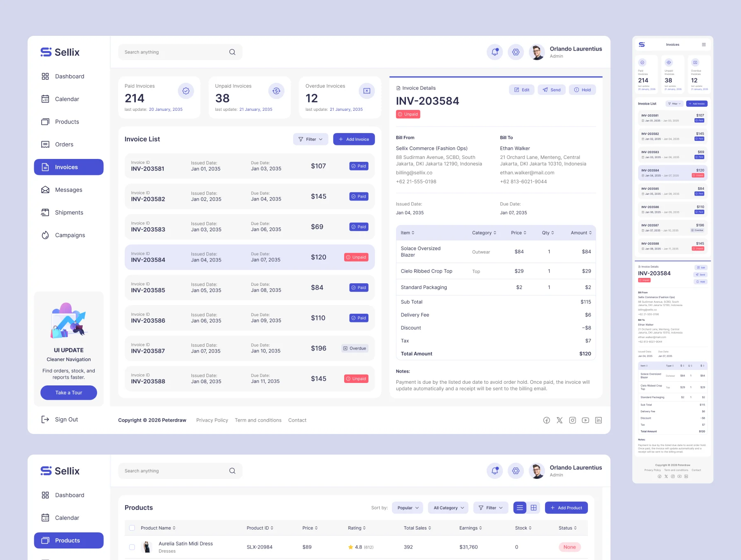Click Aurelia Satin Midi Dress product thumbnail
This screenshot has height=560, width=741.
147,547
